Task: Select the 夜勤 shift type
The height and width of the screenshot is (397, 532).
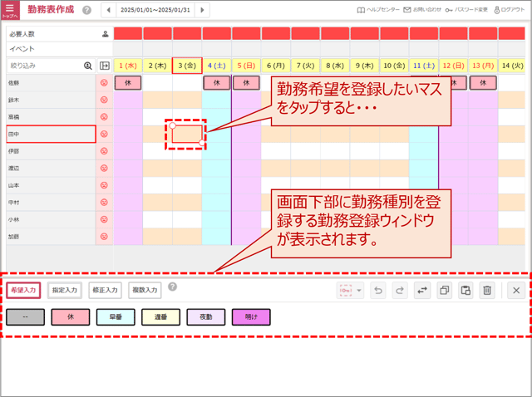Action: coord(206,317)
